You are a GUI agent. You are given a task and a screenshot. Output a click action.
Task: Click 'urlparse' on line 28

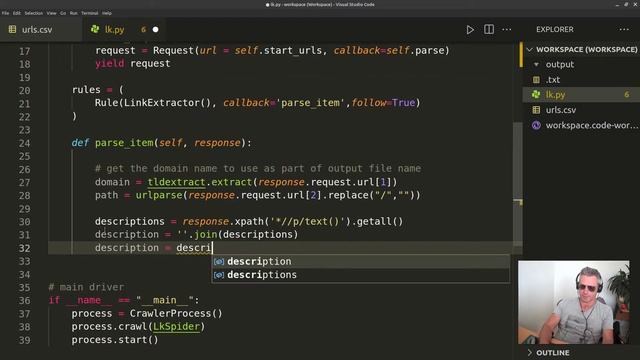(159, 195)
